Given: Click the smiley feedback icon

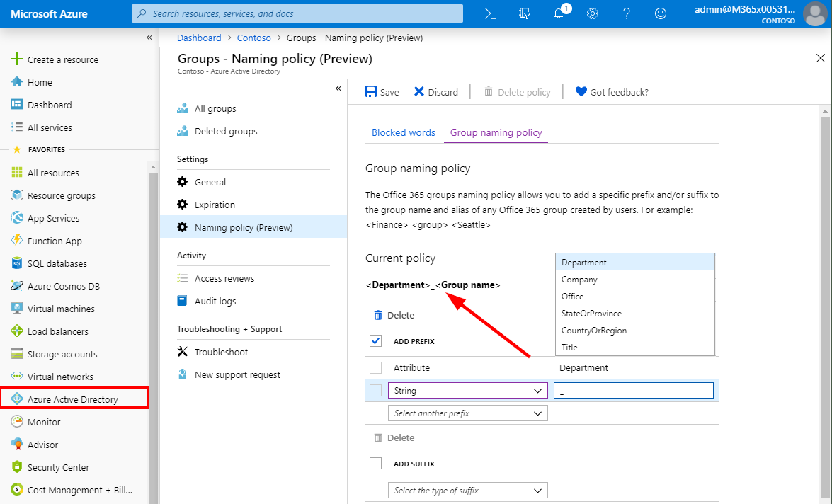Looking at the screenshot, I should pos(661,13).
